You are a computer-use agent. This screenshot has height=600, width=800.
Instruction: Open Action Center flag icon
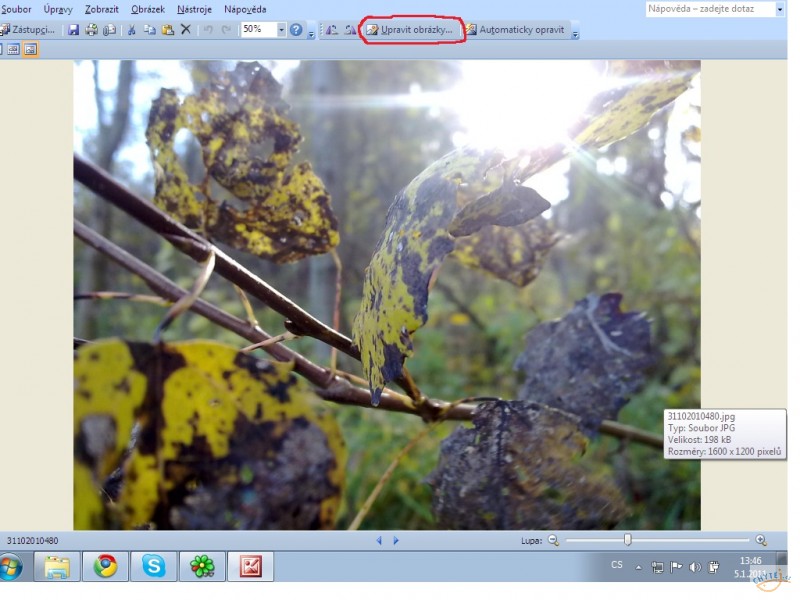(x=676, y=567)
